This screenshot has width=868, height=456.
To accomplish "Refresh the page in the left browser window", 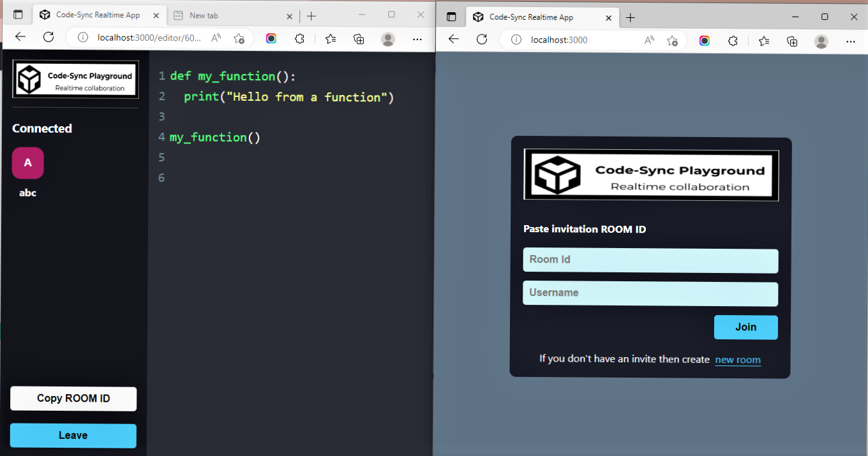I will click(x=49, y=38).
